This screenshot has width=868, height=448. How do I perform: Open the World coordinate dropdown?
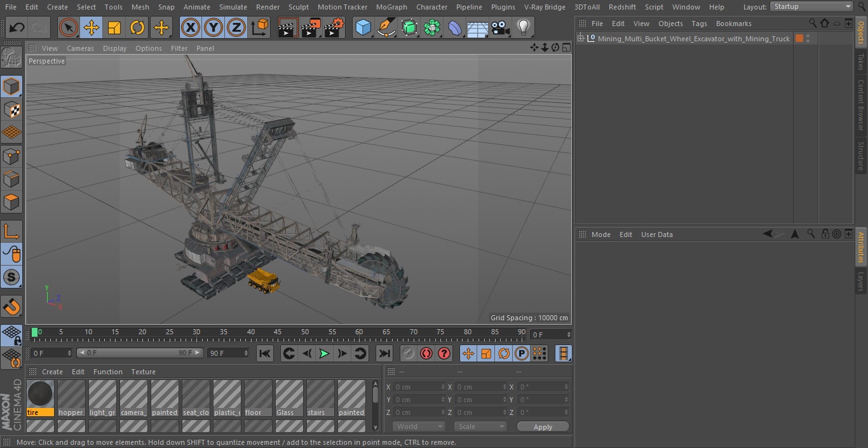(418, 426)
